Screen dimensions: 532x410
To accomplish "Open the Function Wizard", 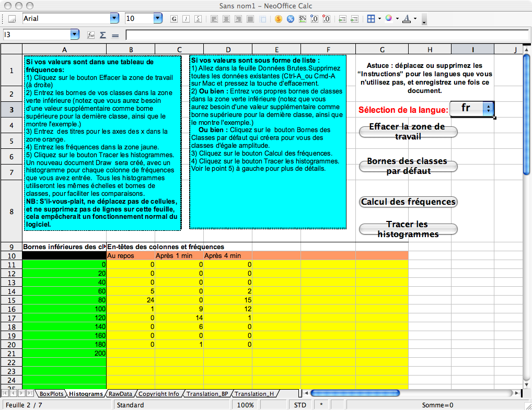I will pyautogui.click(x=90, y=35).
